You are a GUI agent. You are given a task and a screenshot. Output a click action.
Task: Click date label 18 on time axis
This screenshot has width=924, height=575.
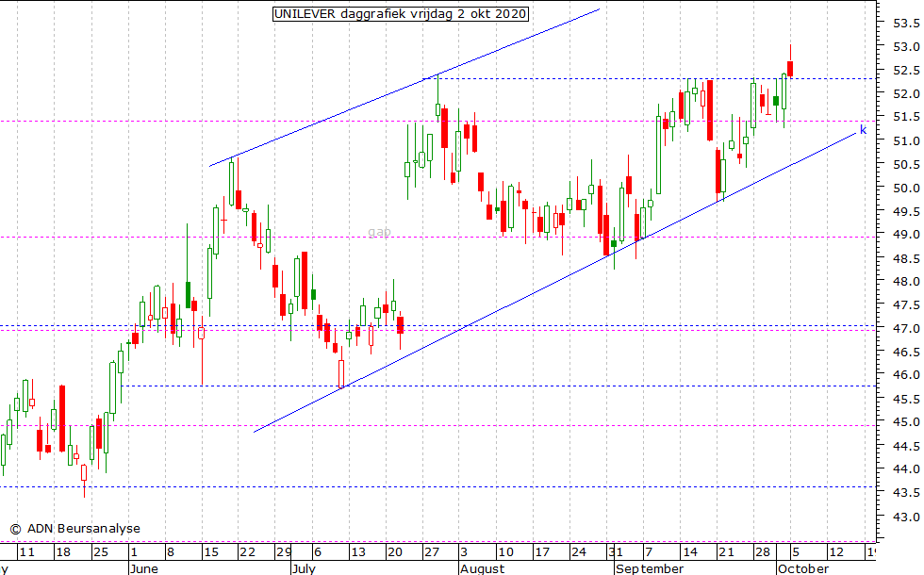[x=63, y=552]
